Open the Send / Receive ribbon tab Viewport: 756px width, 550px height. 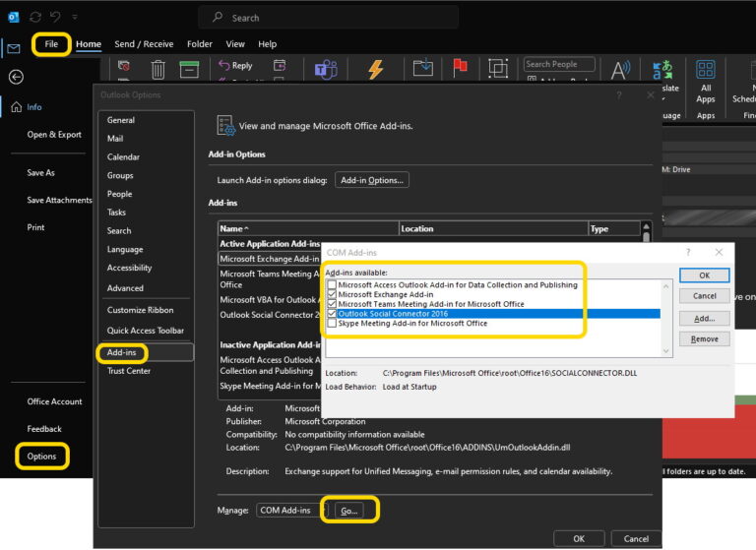tap(144, 44)
